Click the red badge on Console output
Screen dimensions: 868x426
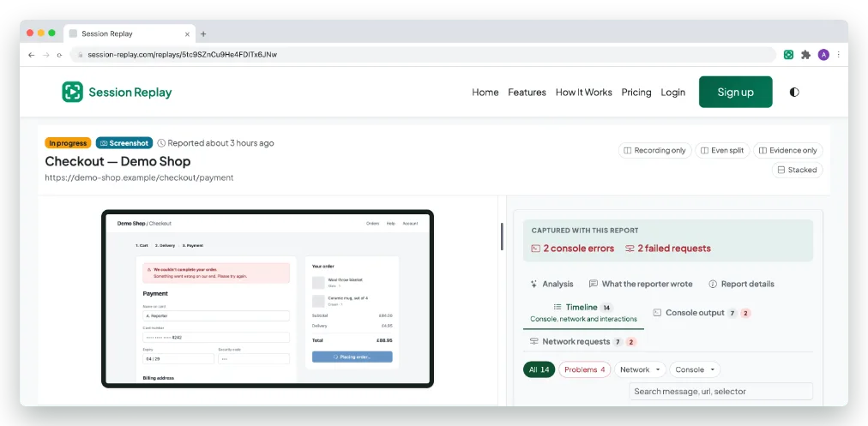[745, 313]
